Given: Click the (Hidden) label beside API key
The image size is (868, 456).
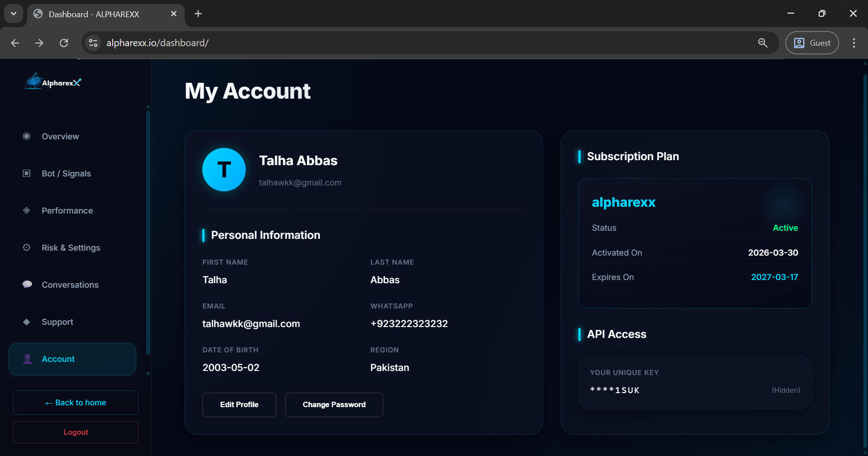Looking at the screenshot, I should click(786, 390).
